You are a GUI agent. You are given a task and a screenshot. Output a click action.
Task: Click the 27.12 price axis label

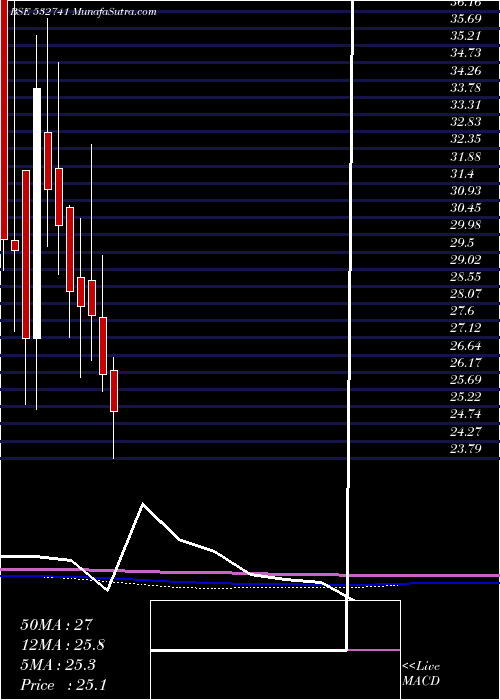tap(466, 329)
